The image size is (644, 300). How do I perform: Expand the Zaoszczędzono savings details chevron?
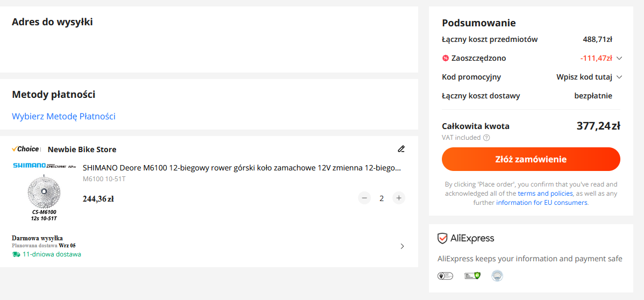(619, 58)
